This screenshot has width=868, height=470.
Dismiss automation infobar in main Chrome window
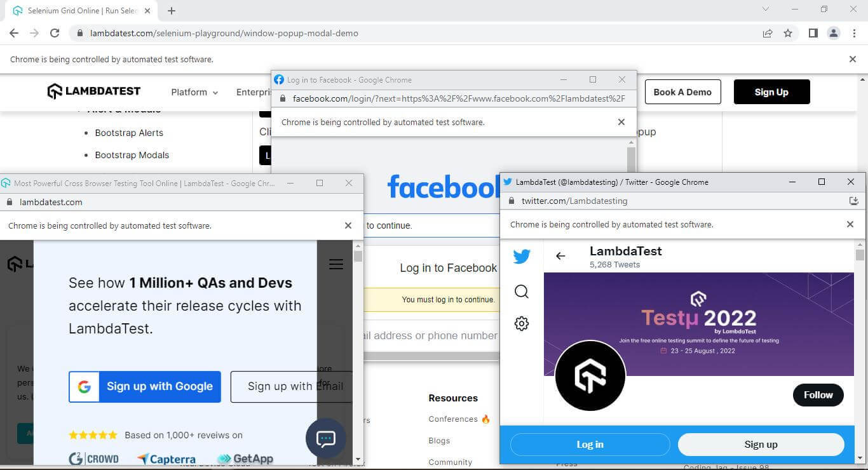[853, 59]
